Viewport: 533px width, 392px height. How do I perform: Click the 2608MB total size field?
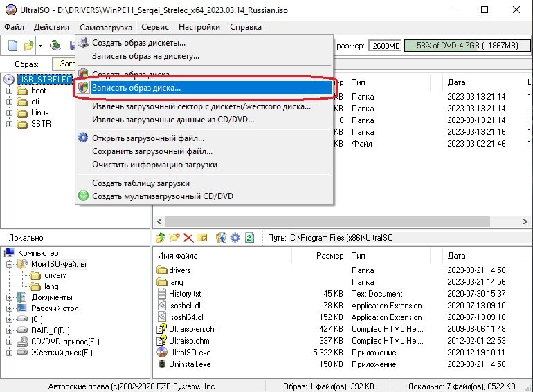(x=385, y=46)
